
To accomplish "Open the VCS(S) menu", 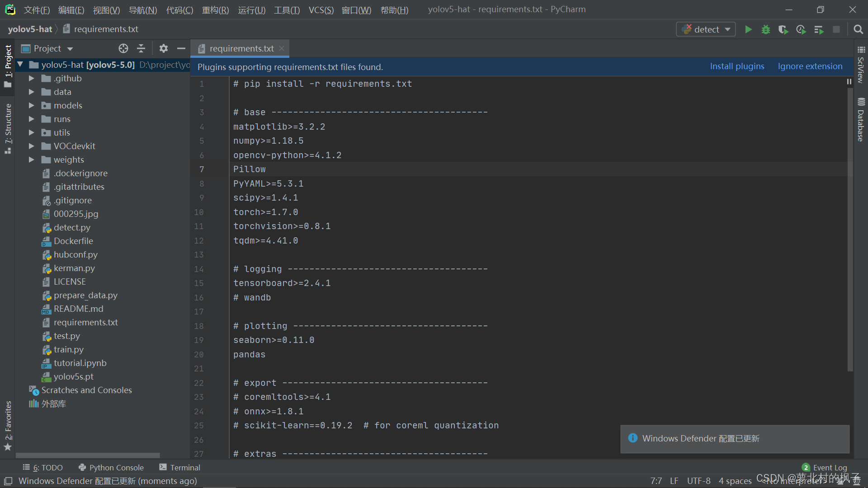I will click(x=321, y=9).
